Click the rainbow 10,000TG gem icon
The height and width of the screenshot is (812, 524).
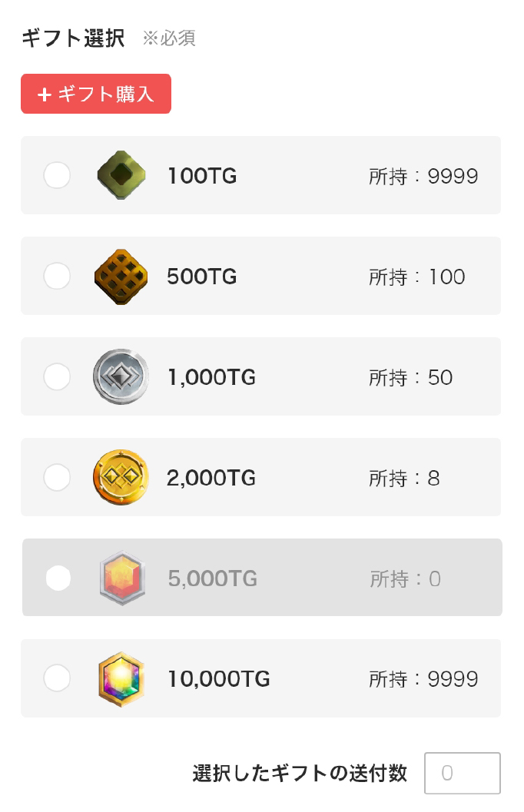click(x=121, y=678)
